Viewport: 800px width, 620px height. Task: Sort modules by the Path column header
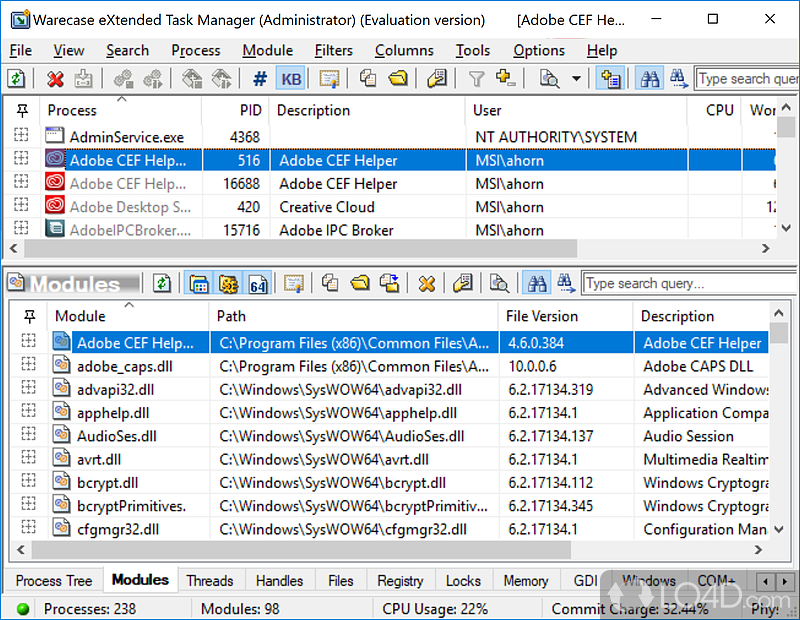[354, 316]
